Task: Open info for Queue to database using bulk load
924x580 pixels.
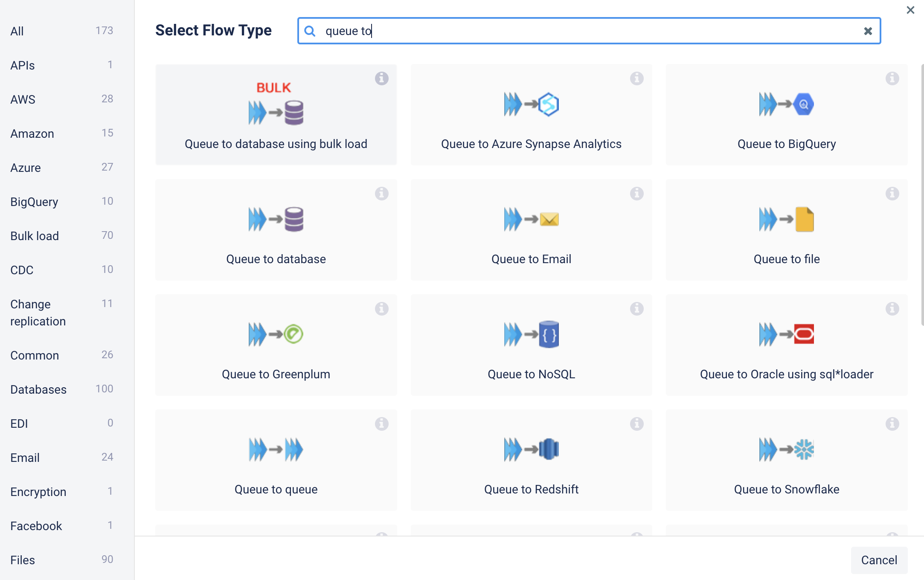Action: [x=381, y=78]
